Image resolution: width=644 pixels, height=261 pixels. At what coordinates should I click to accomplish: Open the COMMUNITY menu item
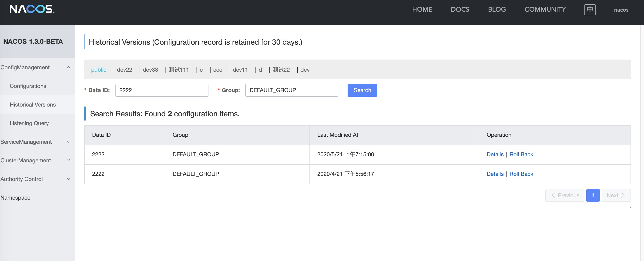[x=545, y=9]
